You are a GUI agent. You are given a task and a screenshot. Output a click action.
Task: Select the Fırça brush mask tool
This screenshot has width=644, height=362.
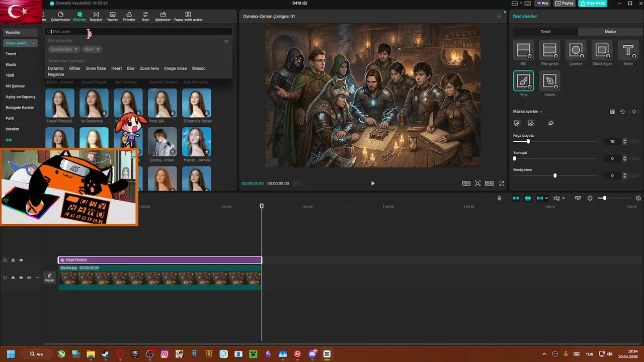pyautogui.click(x=523, y=81)
